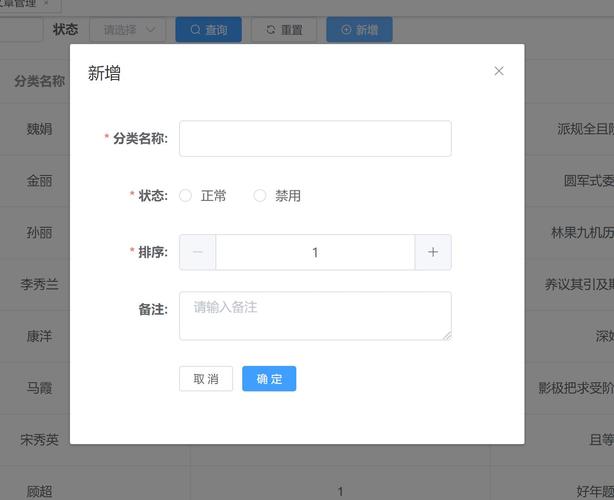Select the 禁用 status radio button

click(x=260, y=195)
